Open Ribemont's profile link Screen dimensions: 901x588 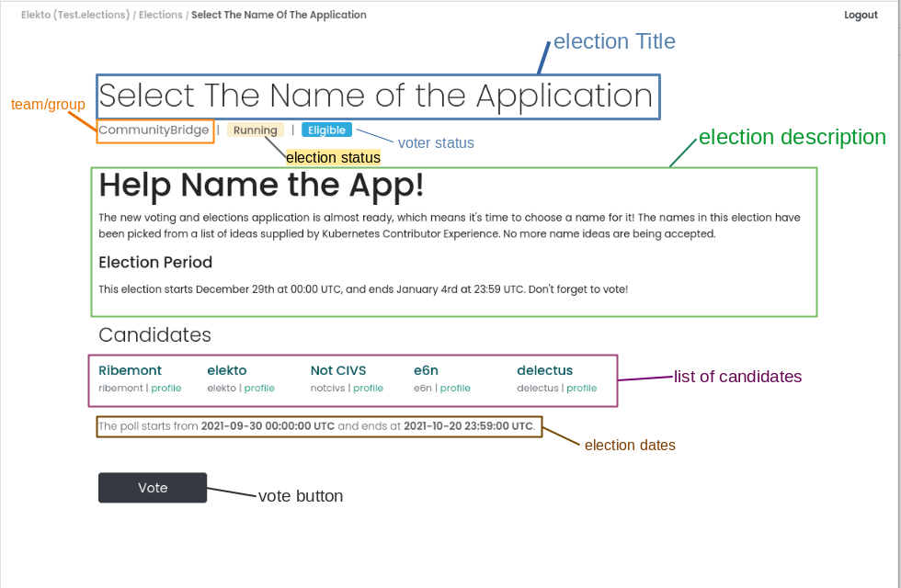coord(166,388)
